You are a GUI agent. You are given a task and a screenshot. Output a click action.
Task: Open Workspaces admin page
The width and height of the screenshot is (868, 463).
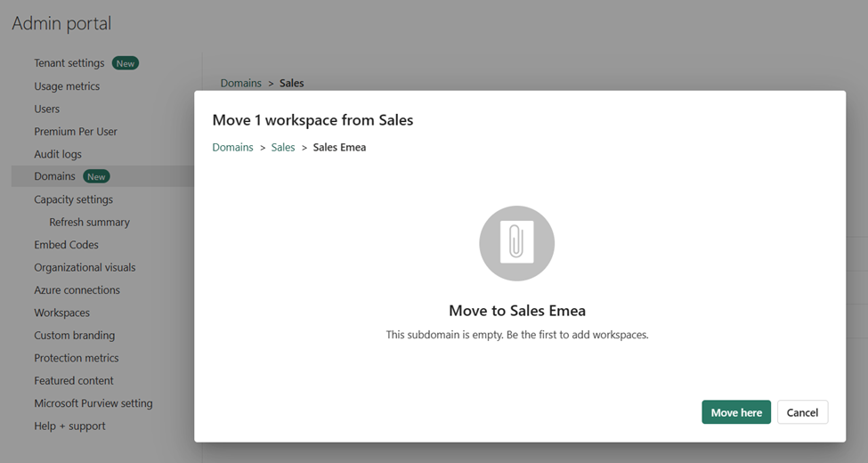(x=62, y=313)
